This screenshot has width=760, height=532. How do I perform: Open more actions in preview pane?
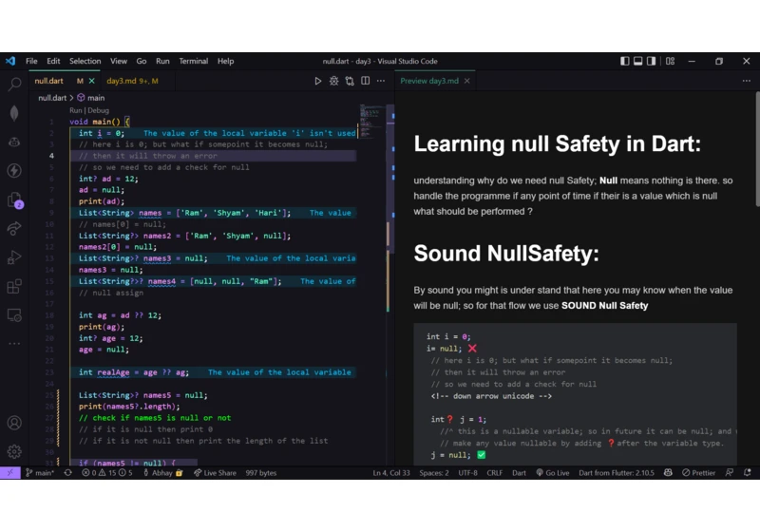747,81
